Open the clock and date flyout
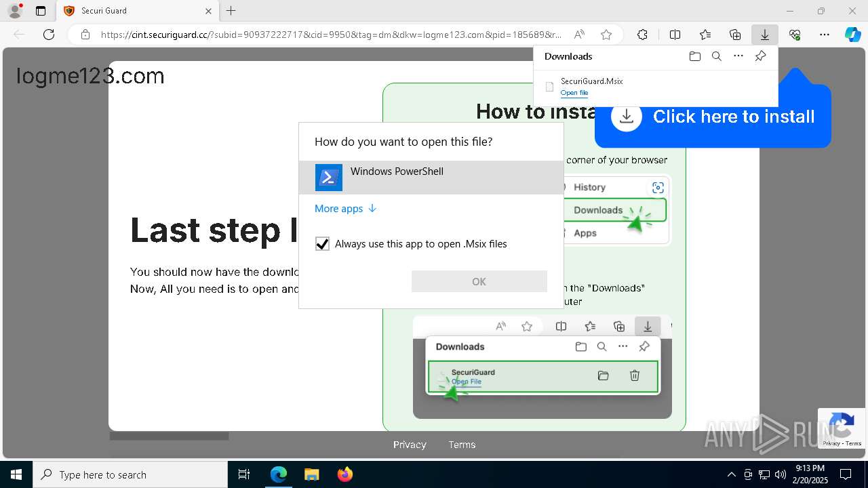Viewport: 868px width, 488px height. click(x=810, y=474)
